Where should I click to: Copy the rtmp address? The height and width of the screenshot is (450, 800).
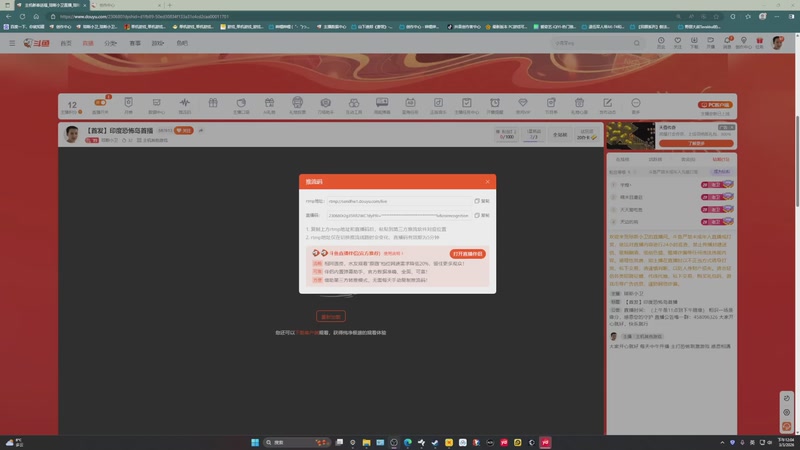(x=482, y=201)
